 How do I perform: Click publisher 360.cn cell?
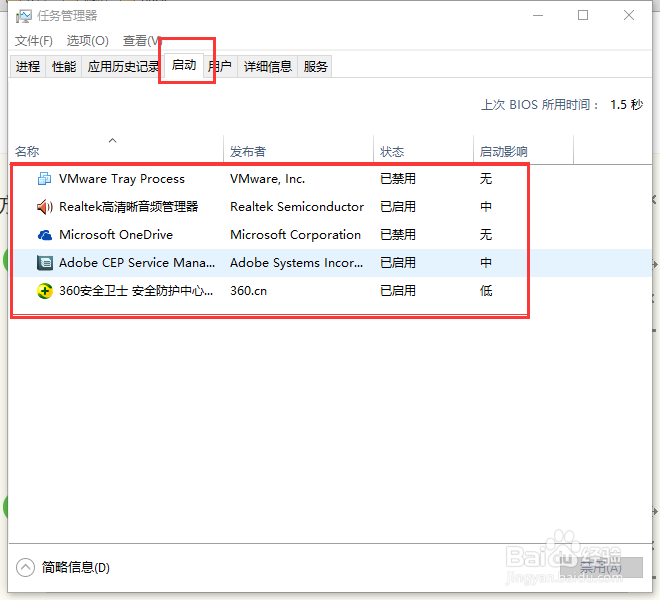click(248, 291)
